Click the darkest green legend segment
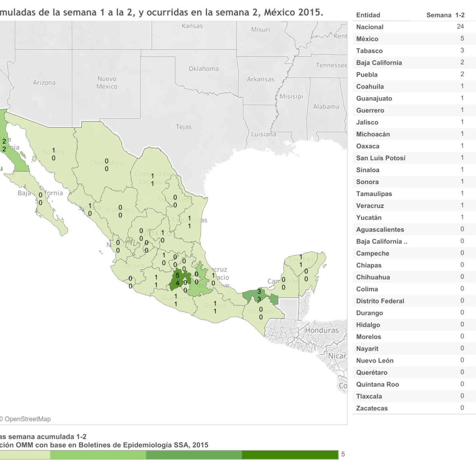This screenshot has width=476, height=476. [x=290, y=455]
